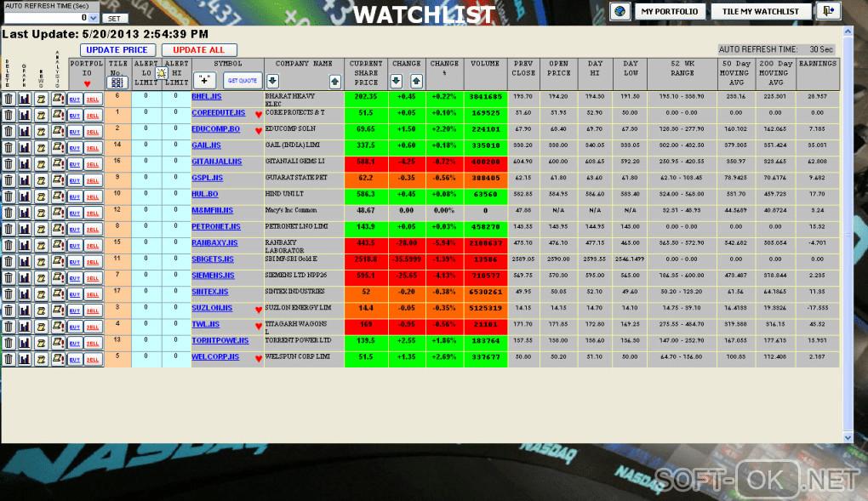Select volume cell 6530261

click(485, 294)
